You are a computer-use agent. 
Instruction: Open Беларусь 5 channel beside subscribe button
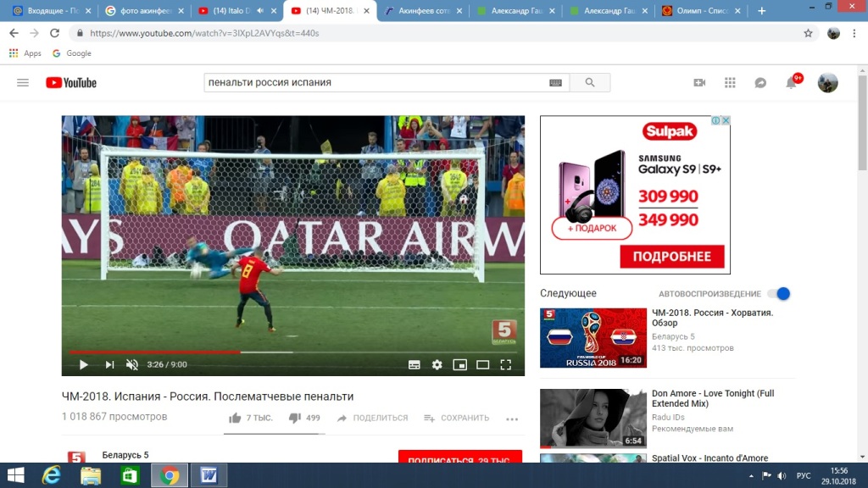click(x=125, y=455)
